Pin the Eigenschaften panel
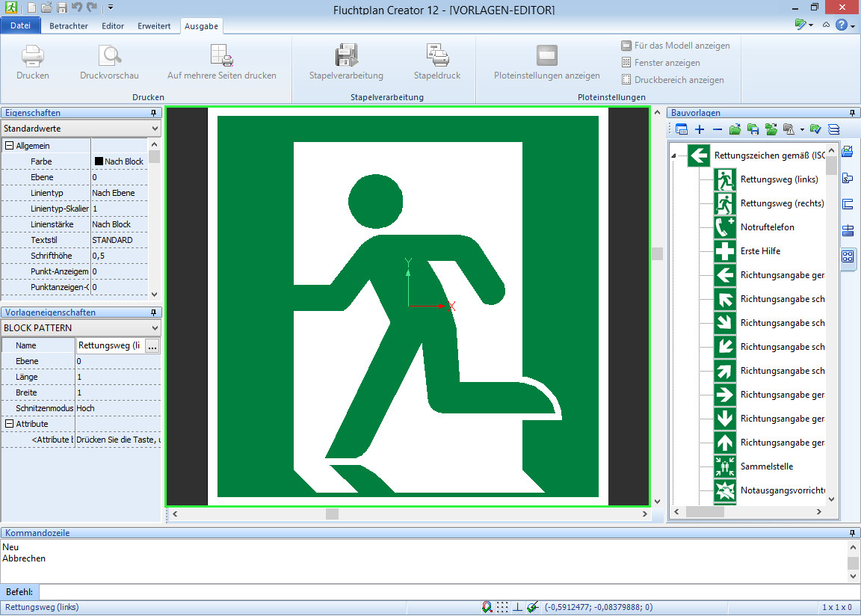Image resolution: width=861 pixels, height=616 pixels. 154,113
